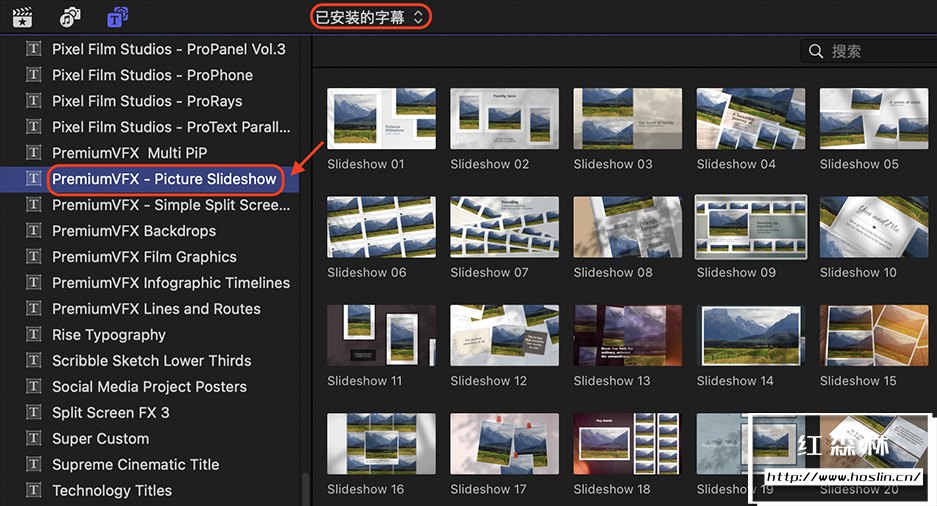Select the Slideshow 06 thumbnail
937x506 pixels.
point(381,227)
